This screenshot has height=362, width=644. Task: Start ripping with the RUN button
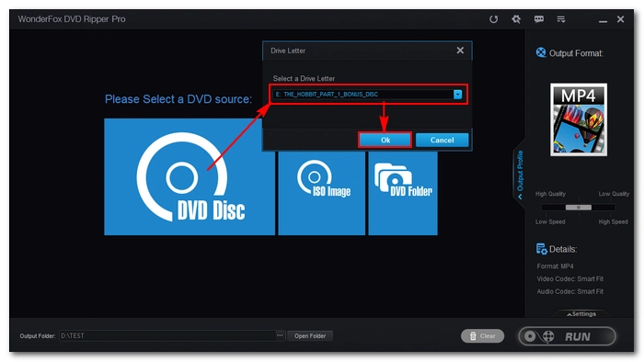(568, 336)
